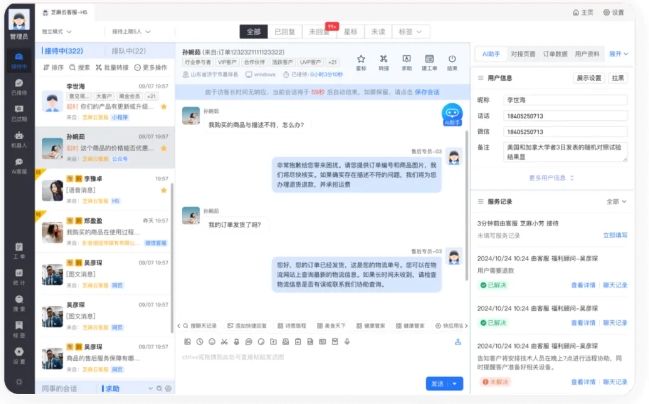
Task: Select the 未读 filter tab
Action: (378, 31)
